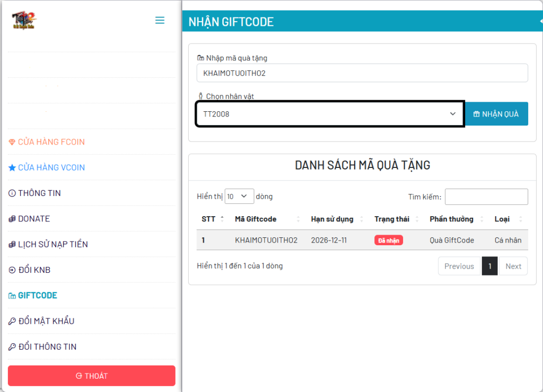543x392 pixels.
Task: Focus the gift code input field
Action: click(x=362, y=73)
